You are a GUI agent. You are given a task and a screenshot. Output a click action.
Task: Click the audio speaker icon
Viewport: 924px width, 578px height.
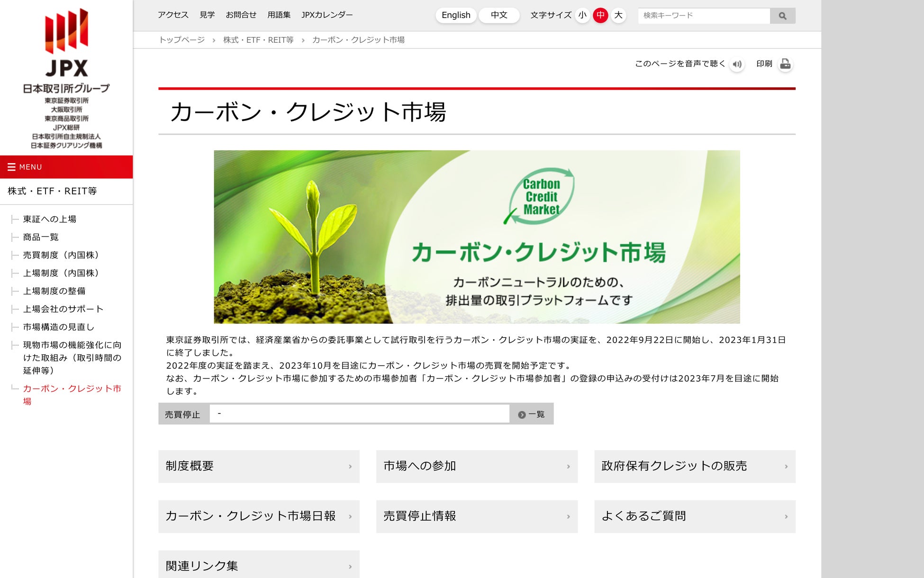(737, 64)
